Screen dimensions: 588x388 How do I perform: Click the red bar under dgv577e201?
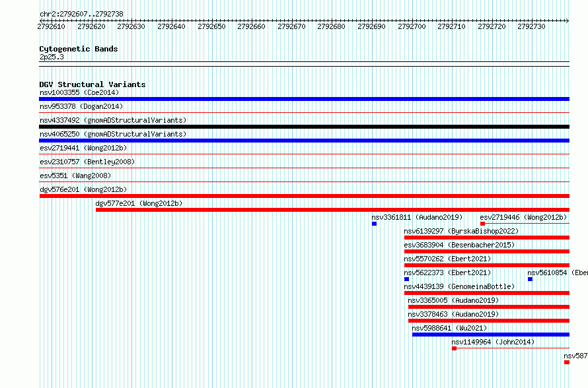[x=332, y=210]
